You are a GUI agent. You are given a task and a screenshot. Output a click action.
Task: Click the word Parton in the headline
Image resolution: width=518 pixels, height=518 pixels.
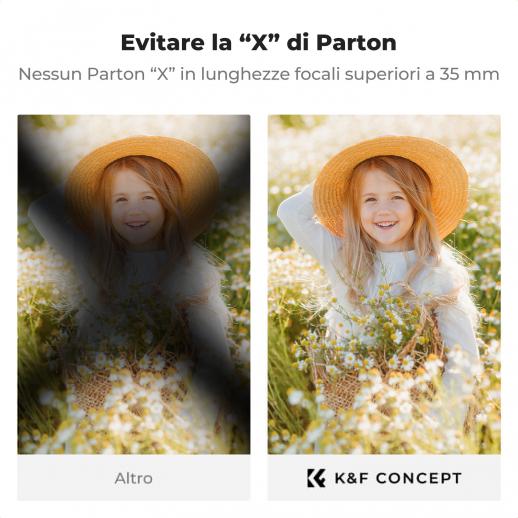tap(356, 43)
